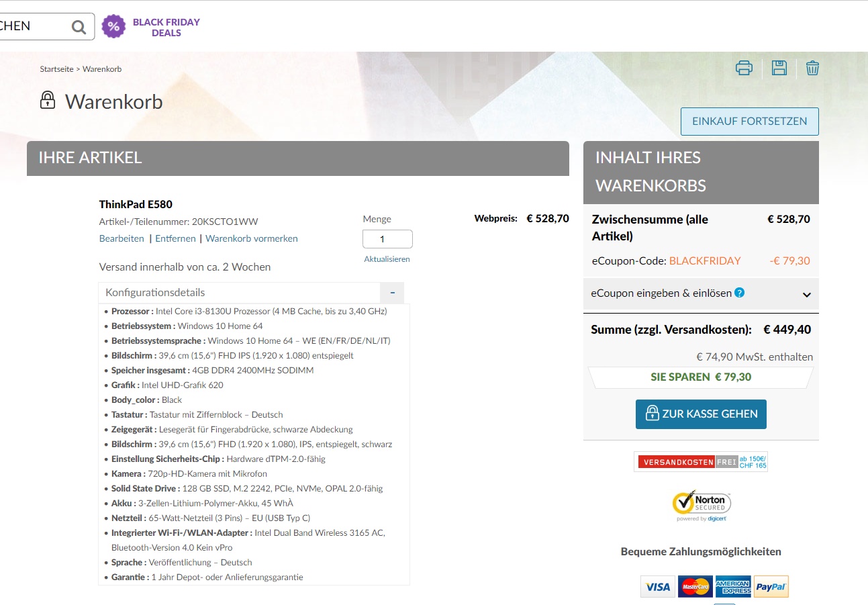The image size is (868, 605).
Task: Click the Menge quantity input field
Action: (387, 239)
